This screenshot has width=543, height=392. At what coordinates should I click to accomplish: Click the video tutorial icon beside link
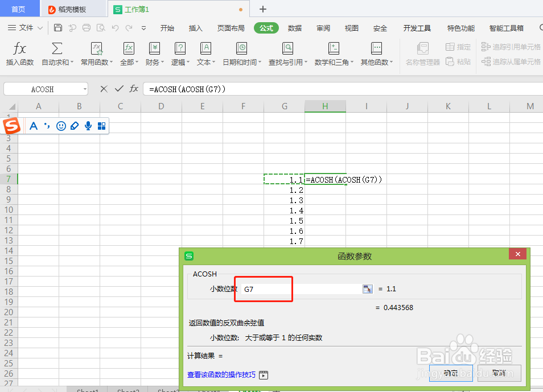point(264,375)
